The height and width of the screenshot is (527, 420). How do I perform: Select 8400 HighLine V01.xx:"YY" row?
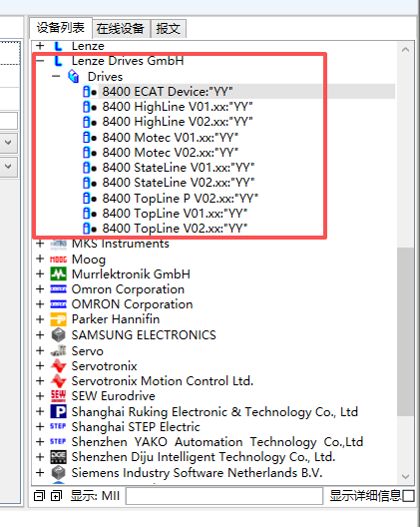click(178, 107)
